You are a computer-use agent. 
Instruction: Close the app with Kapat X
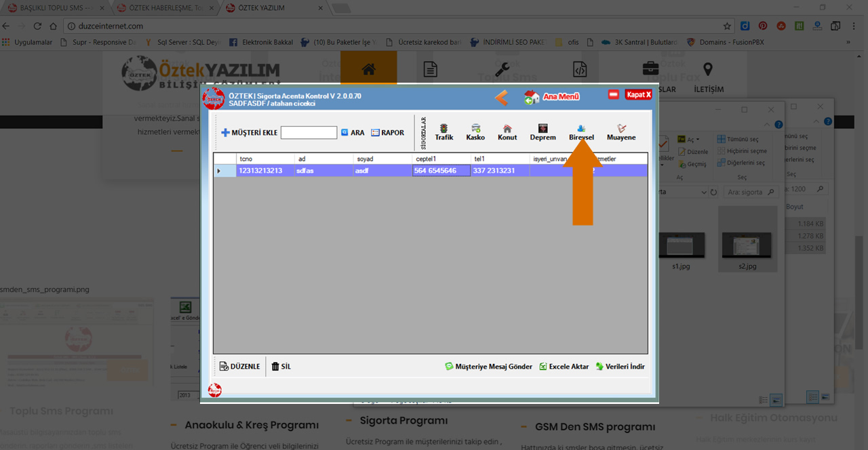coord(639,95)
